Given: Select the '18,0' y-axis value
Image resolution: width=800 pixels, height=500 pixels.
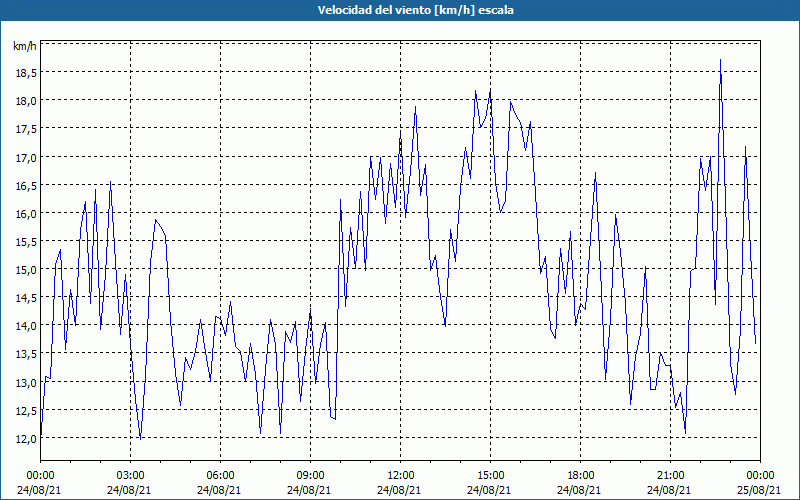Looking at the screenshot, I should coord(26,102).
